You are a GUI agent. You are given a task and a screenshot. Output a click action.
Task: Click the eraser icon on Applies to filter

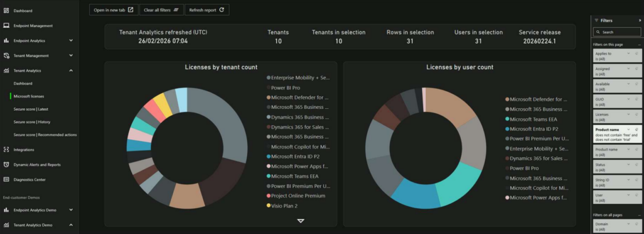[x=636, y=53]
